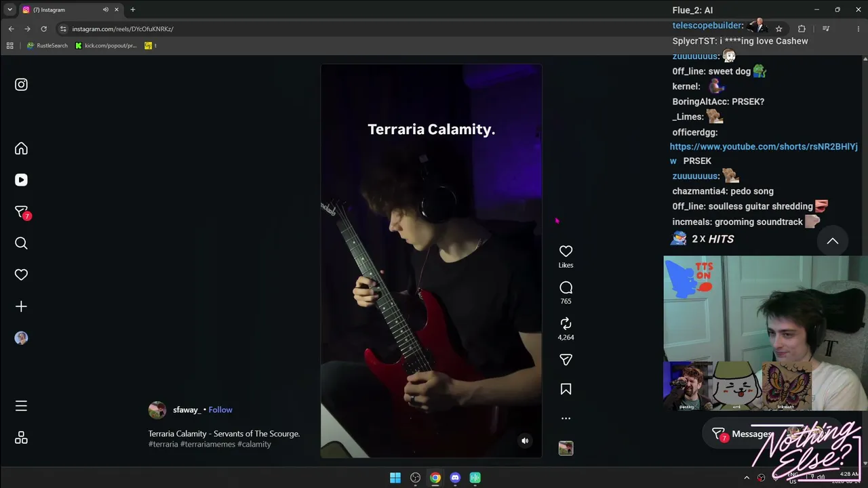868x488 pixels.
Task: Create a new post with plus icon
Action: [x=21, y=306]
